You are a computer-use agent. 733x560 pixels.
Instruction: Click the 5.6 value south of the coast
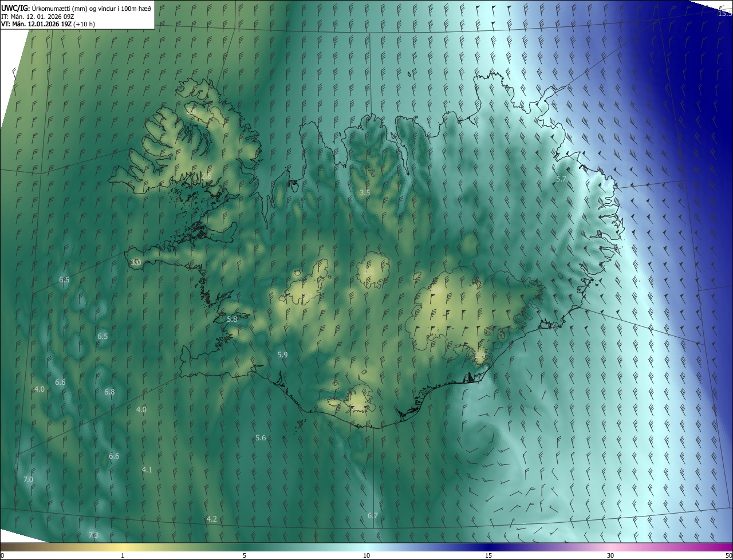(x=261, y=438)
